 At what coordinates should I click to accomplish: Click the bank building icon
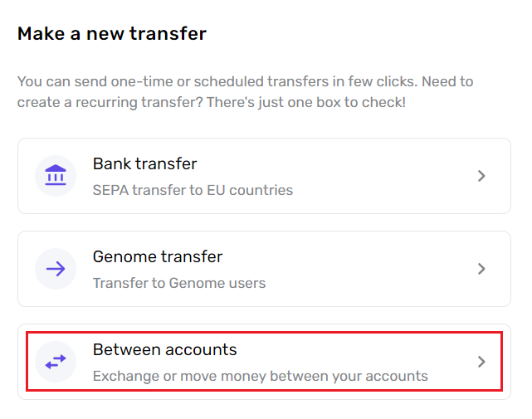click(x=56, y=175)
